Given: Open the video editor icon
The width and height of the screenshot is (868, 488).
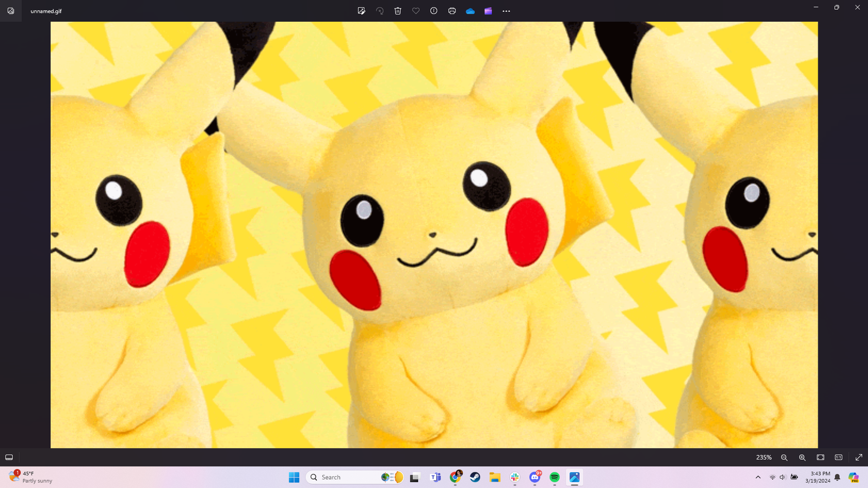Looking at the screenshot, I should [488, 11].
